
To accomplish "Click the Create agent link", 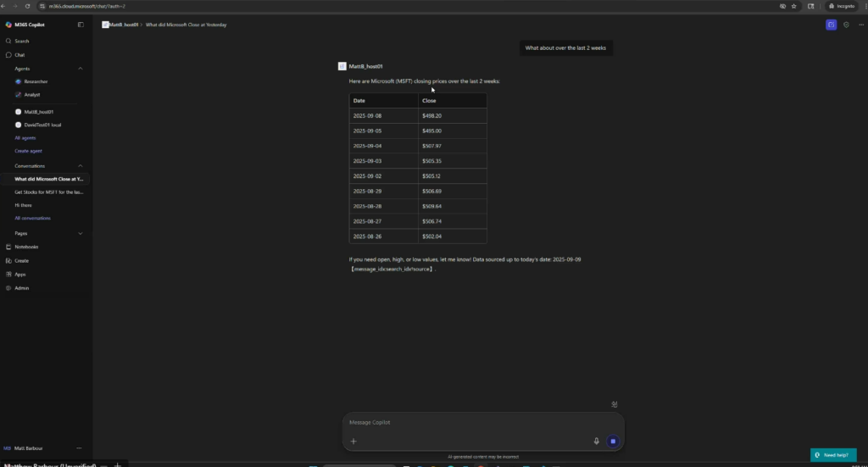I will [28, 151].
